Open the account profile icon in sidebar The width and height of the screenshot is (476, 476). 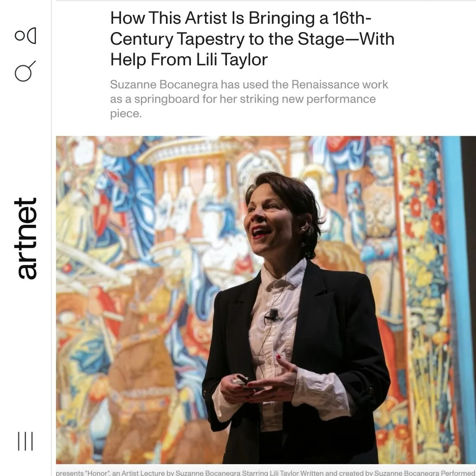point(25,35)
